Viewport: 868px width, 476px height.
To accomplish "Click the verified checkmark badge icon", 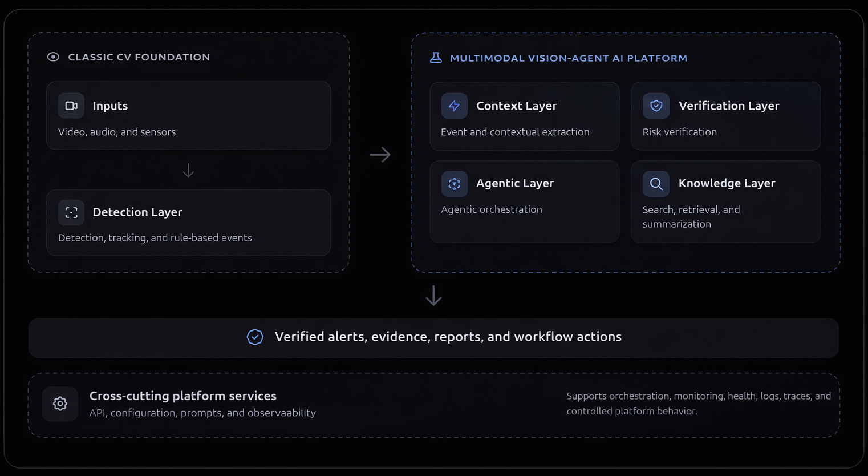I will [255, 337].
